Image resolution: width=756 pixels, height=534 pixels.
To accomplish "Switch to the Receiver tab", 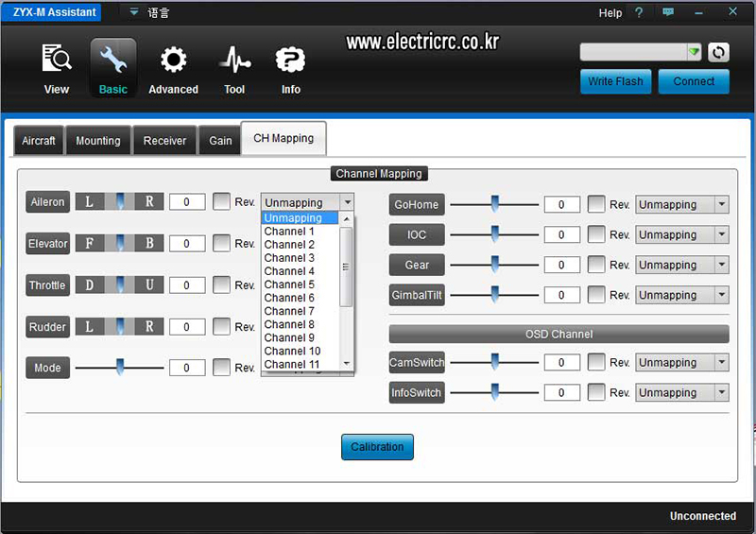I will pyautogui.click(x=164, y=141).
